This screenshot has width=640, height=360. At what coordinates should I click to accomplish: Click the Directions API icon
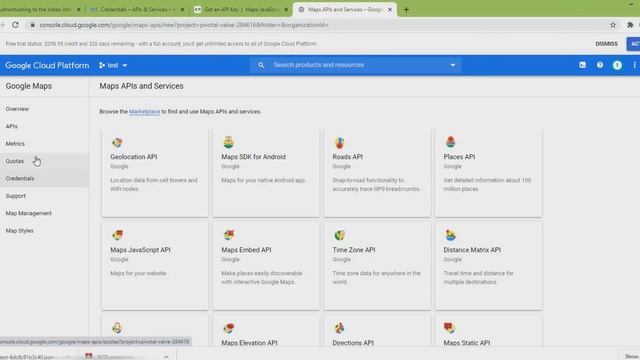tap(339, 328)
